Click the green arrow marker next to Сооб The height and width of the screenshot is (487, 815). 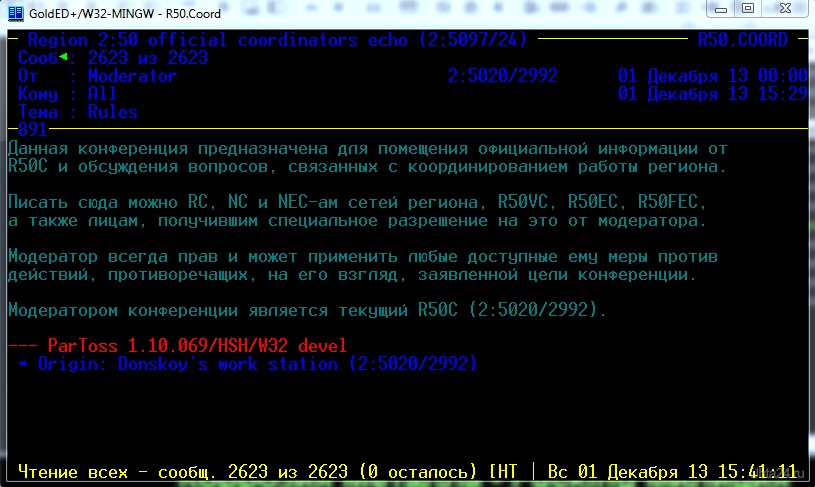coord(63,56)
